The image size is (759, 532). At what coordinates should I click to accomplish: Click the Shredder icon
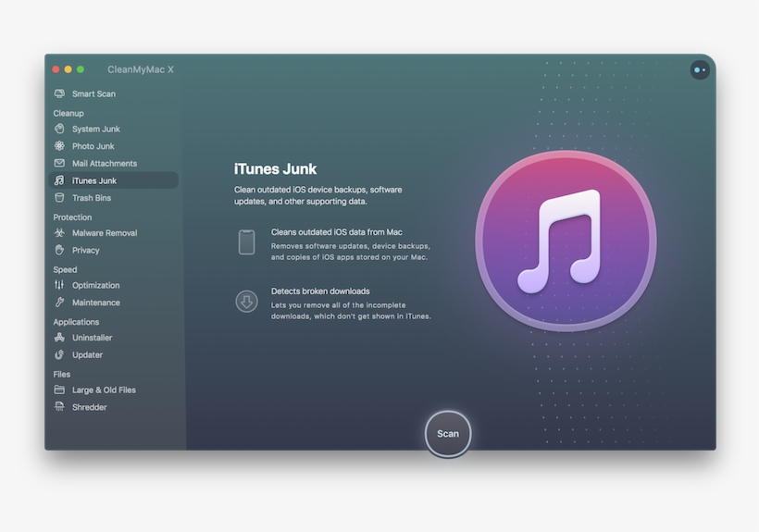click(x=59, y=407)
